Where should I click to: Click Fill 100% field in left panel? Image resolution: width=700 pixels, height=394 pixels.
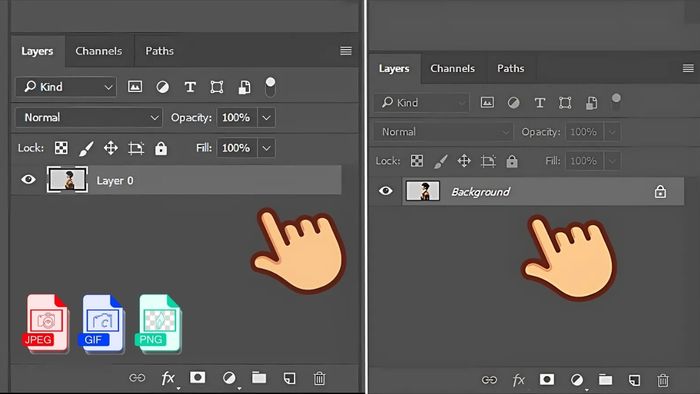[x=237, y=148]
